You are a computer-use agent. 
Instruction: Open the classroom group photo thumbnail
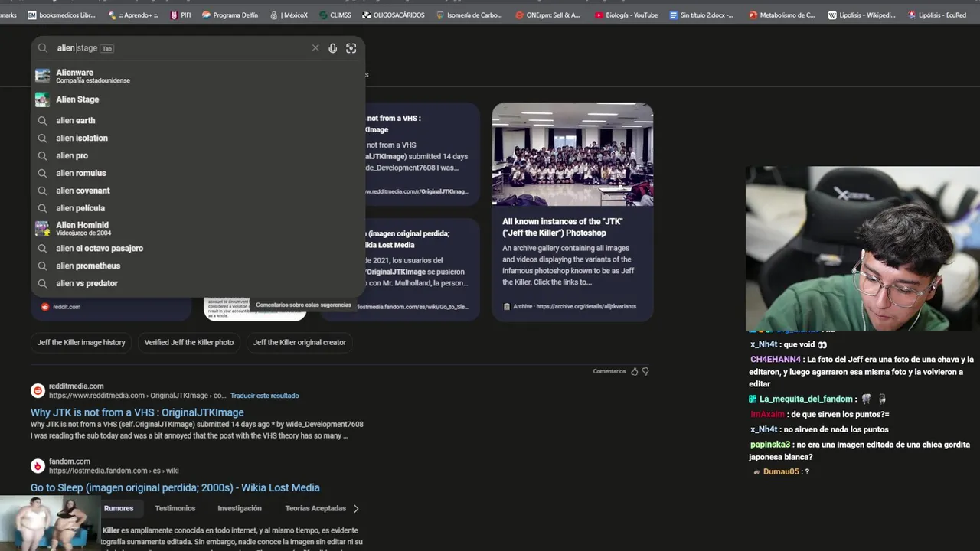tap(573, 155)
